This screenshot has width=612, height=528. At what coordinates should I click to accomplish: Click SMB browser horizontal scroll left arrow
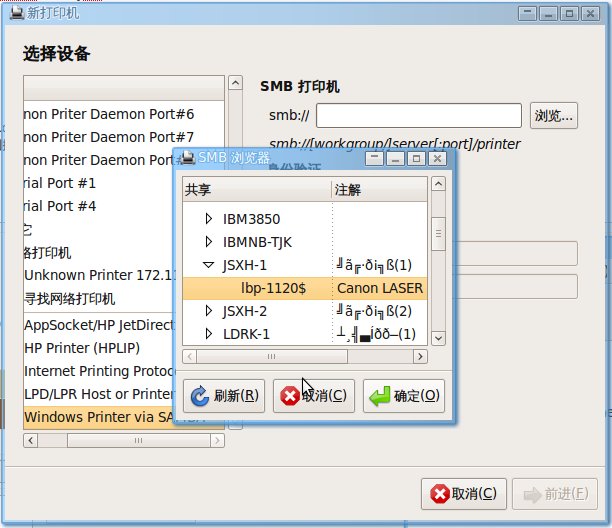(x=190, y=356)
